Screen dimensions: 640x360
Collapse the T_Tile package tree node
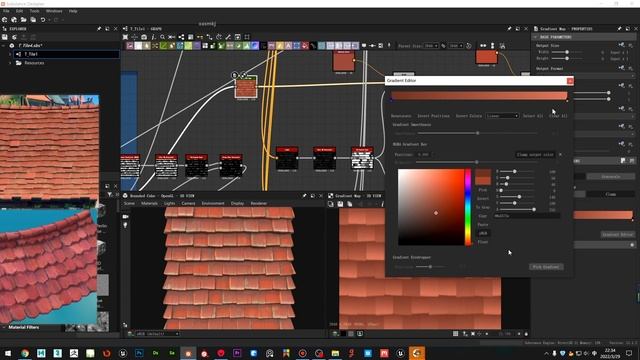click(x=4, y=46)
